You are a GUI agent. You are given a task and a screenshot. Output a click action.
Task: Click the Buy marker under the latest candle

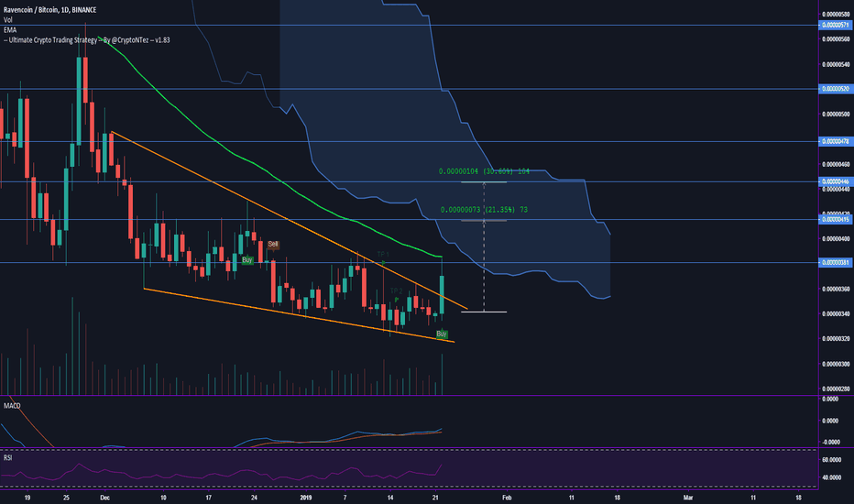click(442, 334)
